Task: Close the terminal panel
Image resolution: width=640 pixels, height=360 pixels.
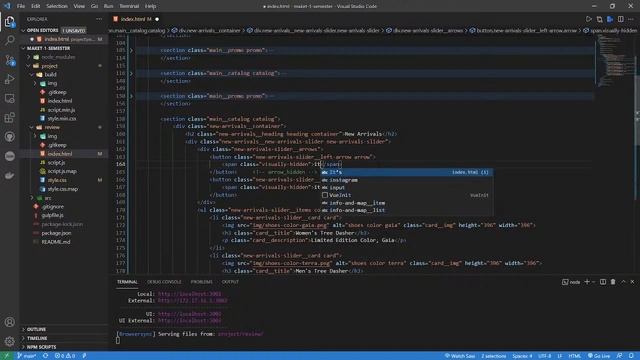Action: pyautogui.click(x=632, y=282)
